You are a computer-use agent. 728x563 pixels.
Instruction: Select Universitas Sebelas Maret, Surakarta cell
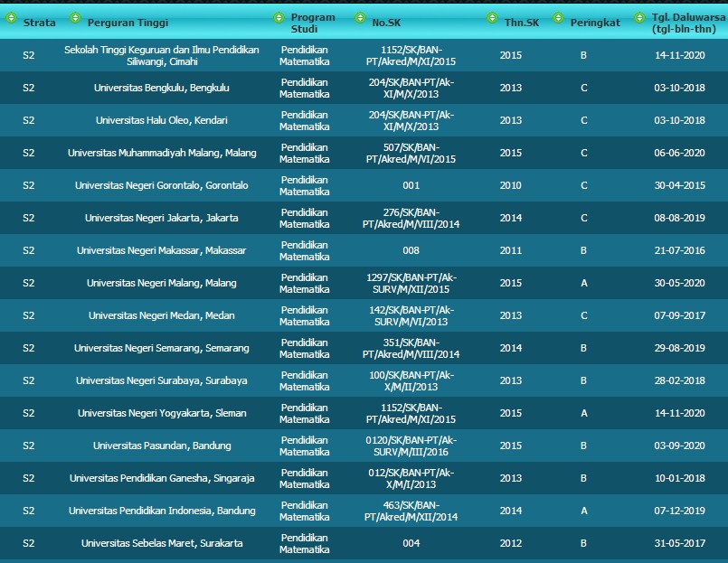162,542
